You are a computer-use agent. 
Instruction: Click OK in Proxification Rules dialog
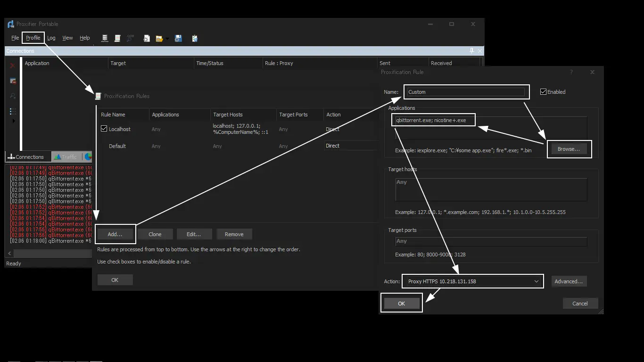(x=115, y=280)
